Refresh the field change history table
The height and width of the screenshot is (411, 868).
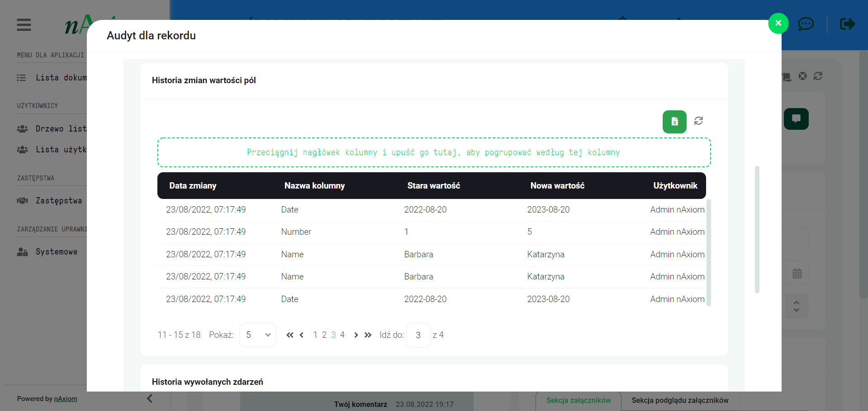click(698, 121)
